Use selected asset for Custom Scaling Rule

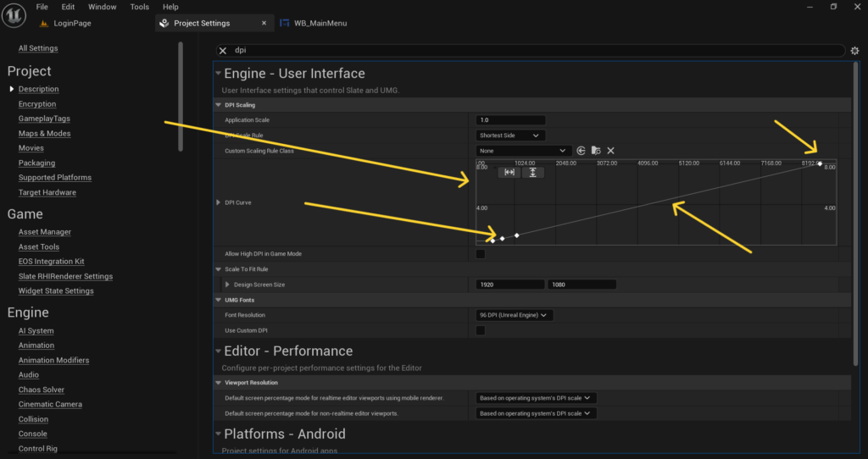point(581,151)
